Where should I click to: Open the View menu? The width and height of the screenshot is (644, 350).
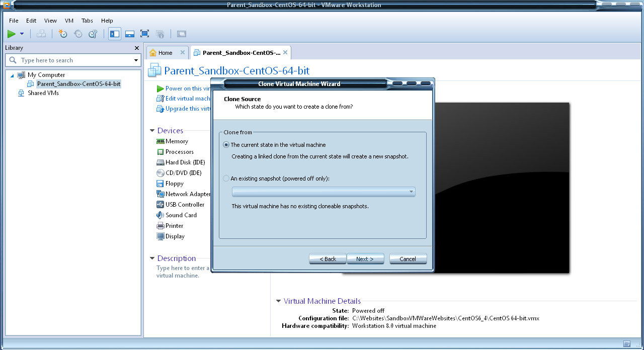click(50, 21)
